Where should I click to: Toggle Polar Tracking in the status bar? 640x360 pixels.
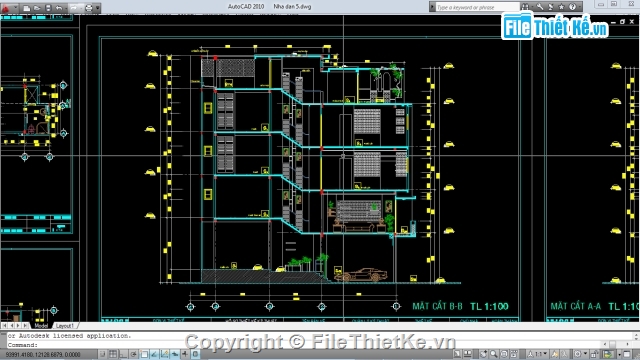click(x=133, y=354)
